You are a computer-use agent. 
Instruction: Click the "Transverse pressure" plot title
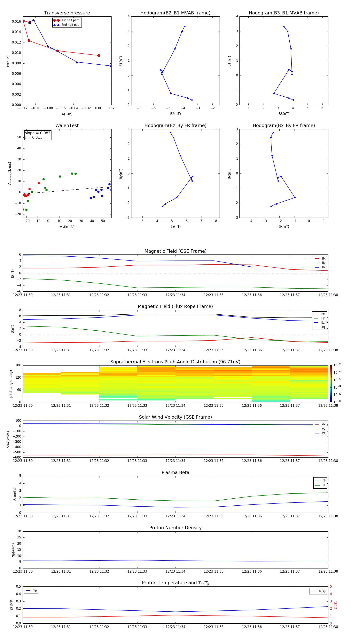tap(67, 13)
